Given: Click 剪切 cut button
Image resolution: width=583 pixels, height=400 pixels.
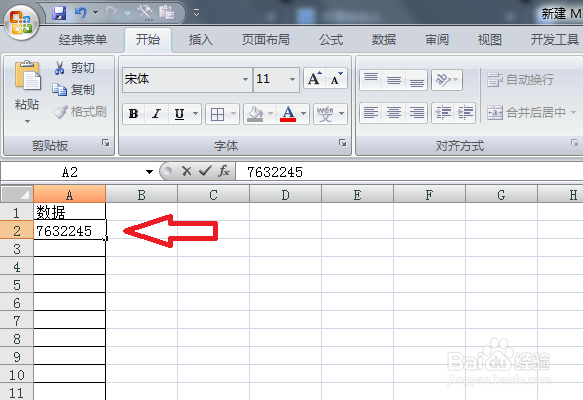Looking at the screenshot, I should (x=75, y=68).
